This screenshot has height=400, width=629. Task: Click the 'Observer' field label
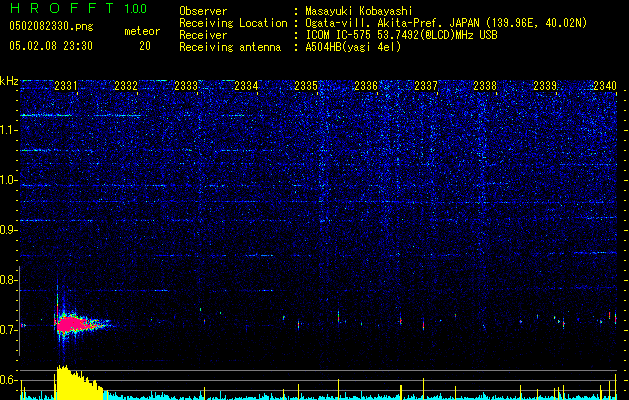pyautogui.click(x=203, y=11)
